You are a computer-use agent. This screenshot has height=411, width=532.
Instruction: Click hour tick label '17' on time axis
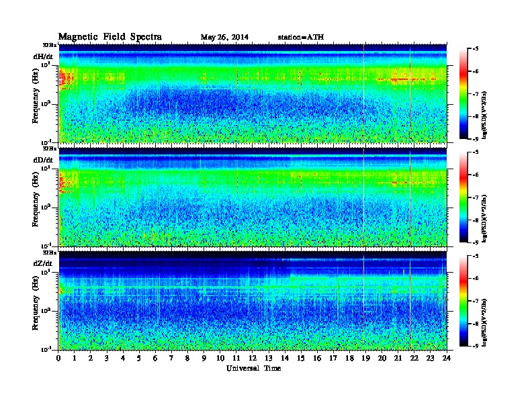click(x=333, y=358)
